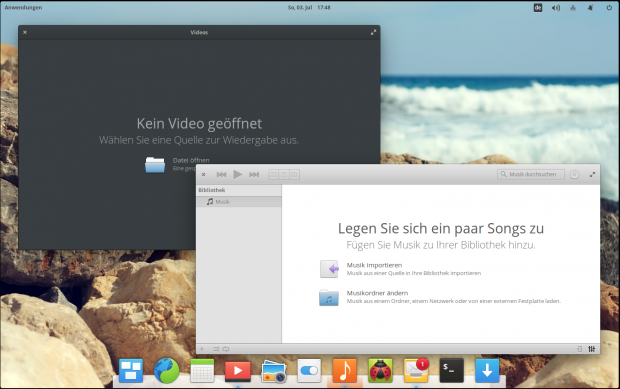
Task: Skip to previous track in Music
Action: point(221,174)
